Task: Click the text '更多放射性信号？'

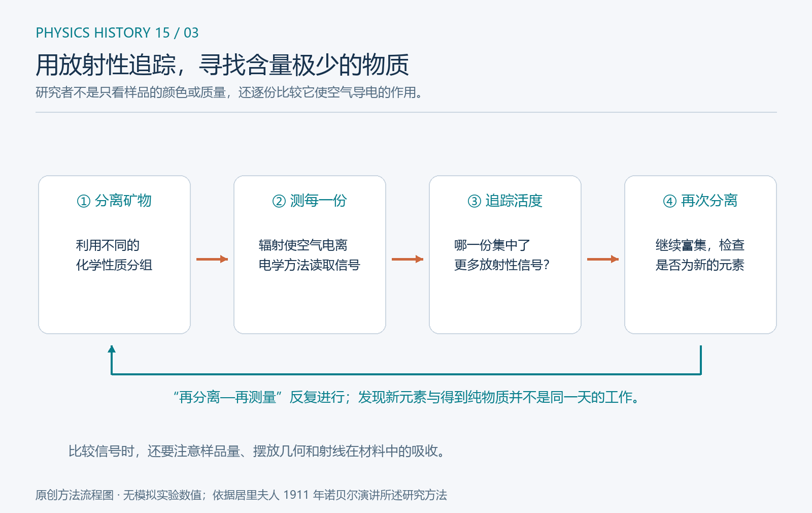Action: (x=502, y=265)
